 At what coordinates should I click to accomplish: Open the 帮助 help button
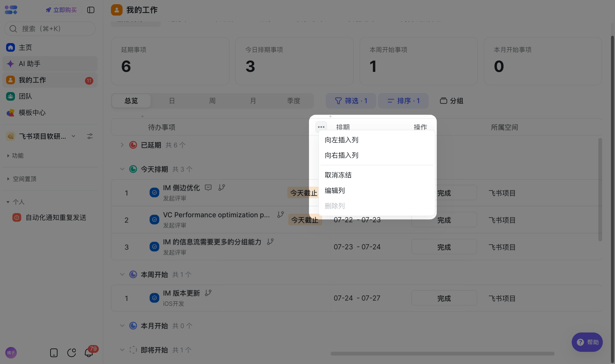[x=587, y=342]
